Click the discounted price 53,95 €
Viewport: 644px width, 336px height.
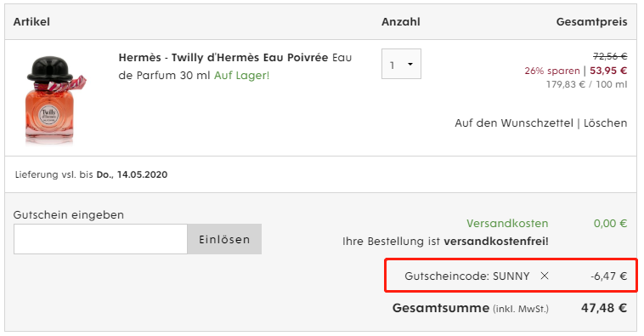click(608, 71)
